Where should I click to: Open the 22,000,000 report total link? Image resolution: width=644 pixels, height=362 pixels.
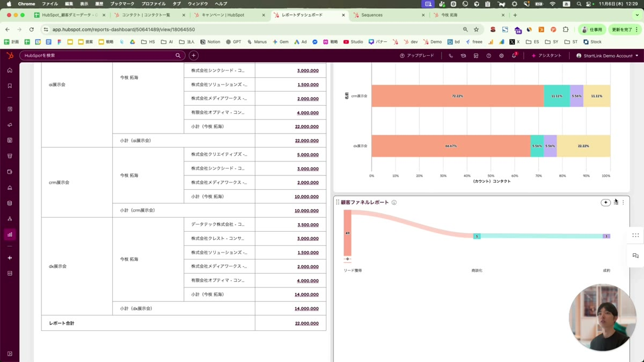(306, 323)
